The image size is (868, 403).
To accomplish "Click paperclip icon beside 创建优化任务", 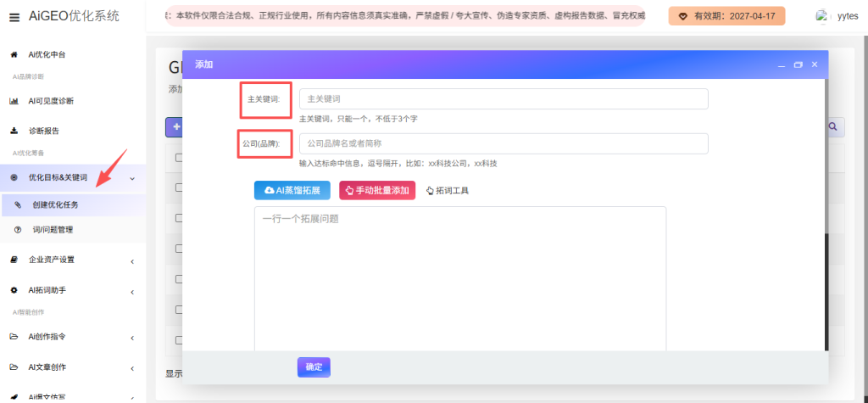I will tap(18, 204).
